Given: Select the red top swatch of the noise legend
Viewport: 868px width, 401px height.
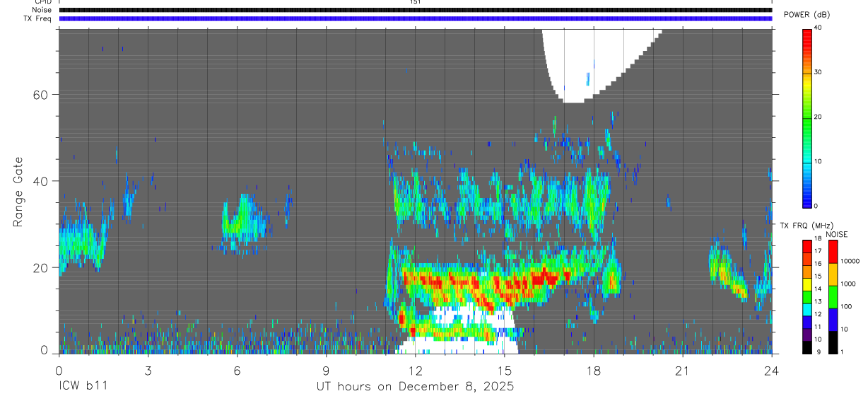Looking at the screenshot, I should [x=833, y=252].
